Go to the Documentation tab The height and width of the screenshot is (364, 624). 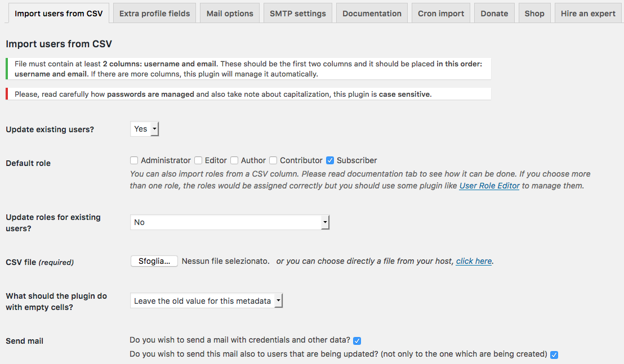point(372,14)
